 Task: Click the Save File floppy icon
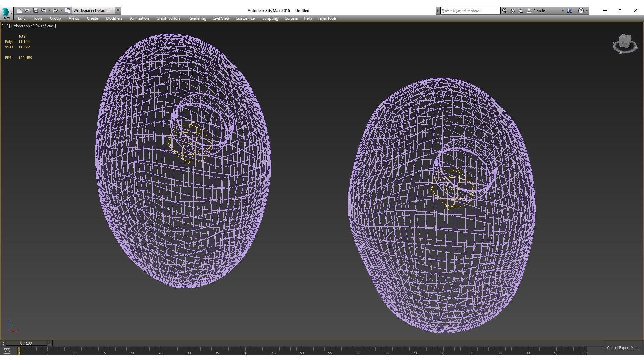[x=35, y=11]
